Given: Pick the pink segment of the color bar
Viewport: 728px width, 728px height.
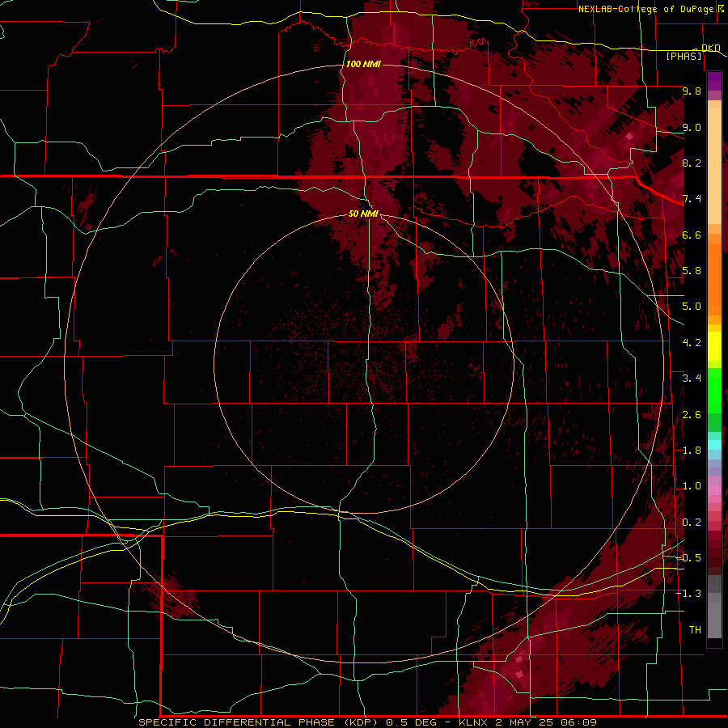Looking at the screenshot, I should click(x=714, y=490).
